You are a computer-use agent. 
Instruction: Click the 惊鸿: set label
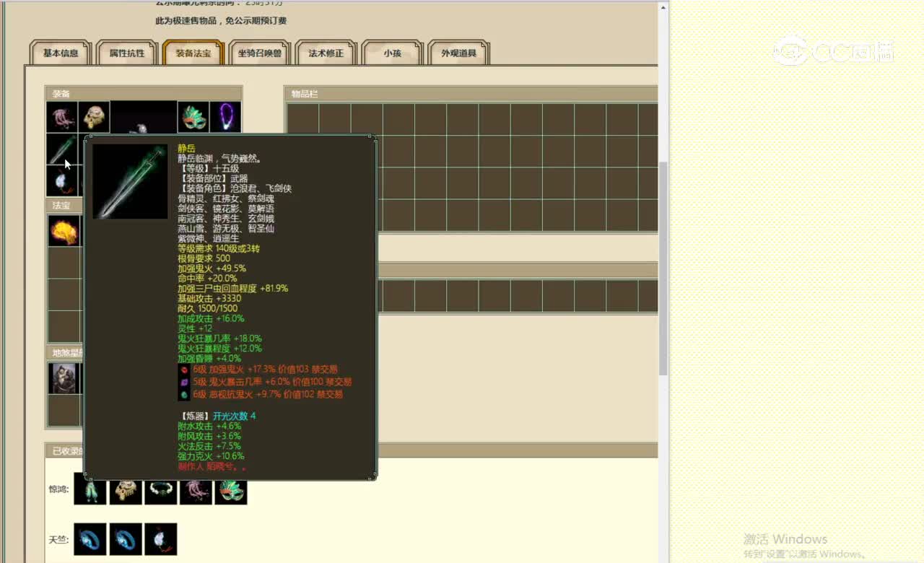click(x=59, y=489)
